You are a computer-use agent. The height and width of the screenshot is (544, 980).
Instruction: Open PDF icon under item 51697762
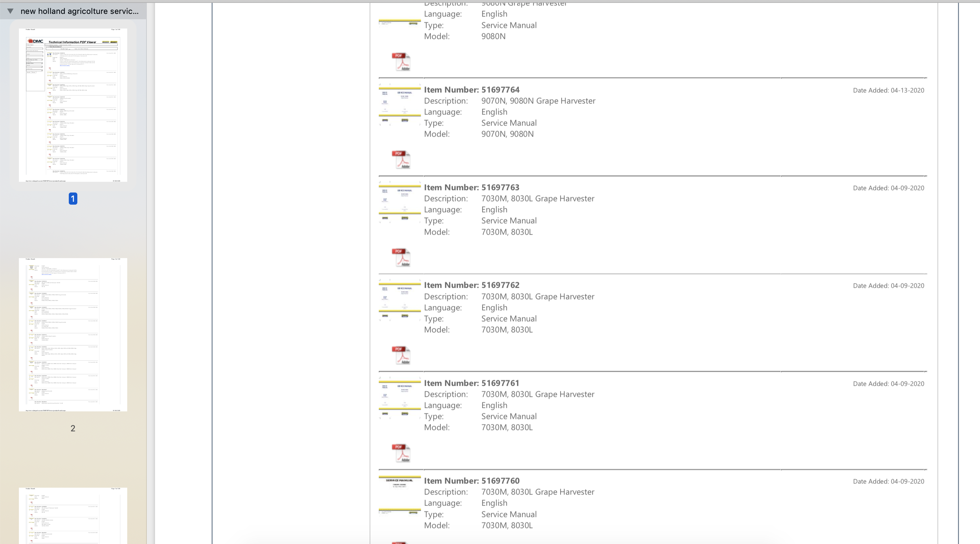pyautogui.click(x=401, y=355)
